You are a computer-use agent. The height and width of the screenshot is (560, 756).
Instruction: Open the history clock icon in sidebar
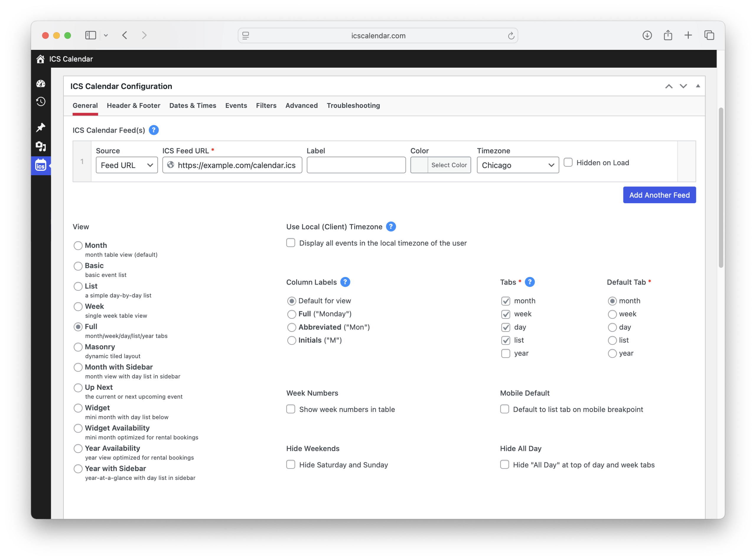(x=41, y=102)
